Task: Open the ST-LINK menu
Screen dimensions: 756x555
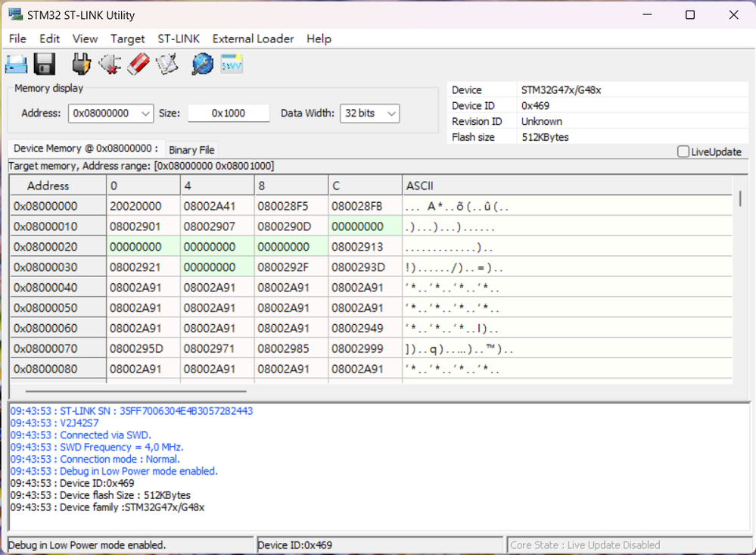Action: pos(179,39)
